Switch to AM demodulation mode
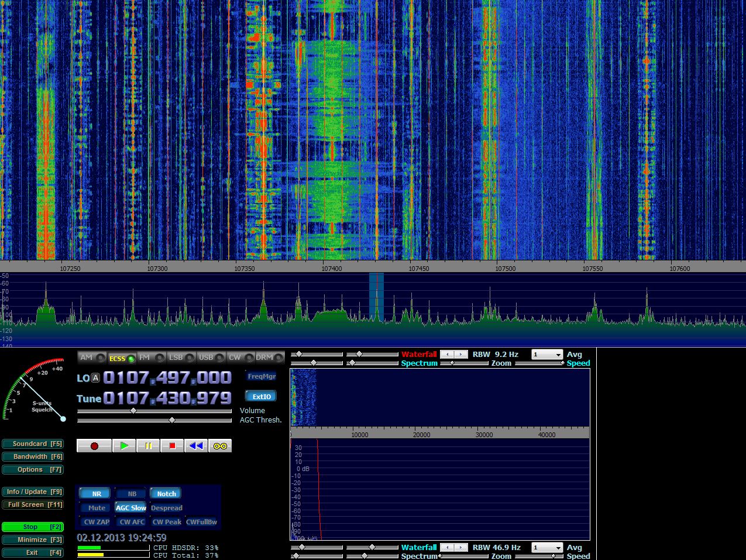This screenshot has height=560, width=746. pos(87,358)
